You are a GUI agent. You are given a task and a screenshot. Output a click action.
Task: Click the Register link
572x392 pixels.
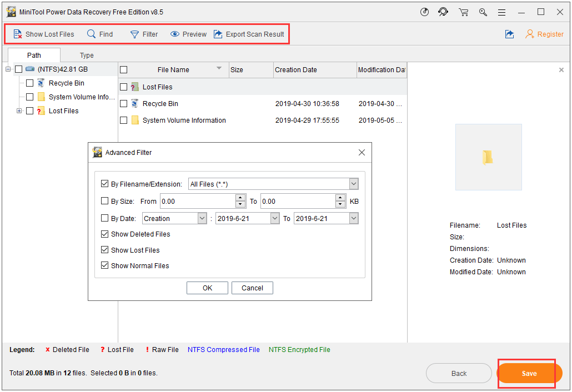click(x=550, y=34)
